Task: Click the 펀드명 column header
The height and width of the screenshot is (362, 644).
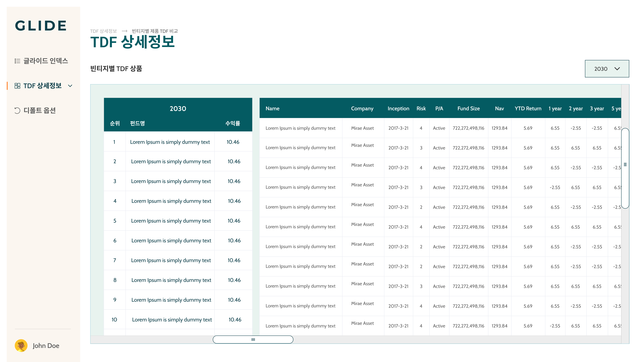Action: pos(138,123)
